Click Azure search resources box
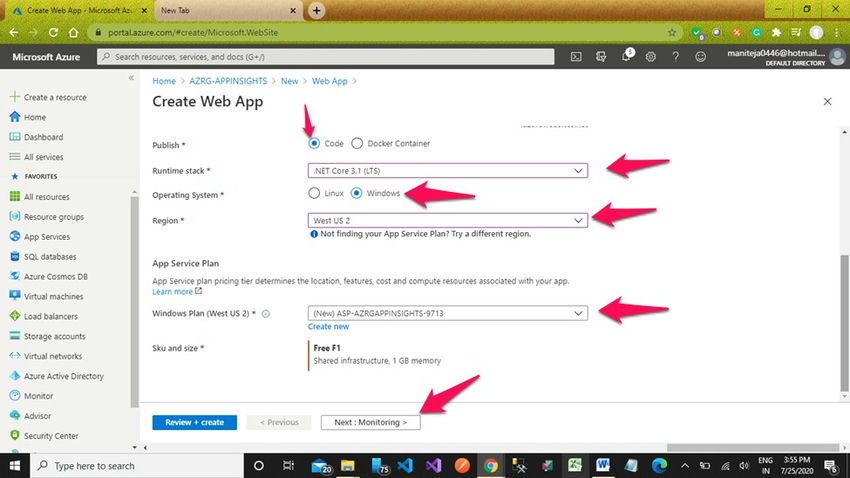 click(x=326, y=57)
